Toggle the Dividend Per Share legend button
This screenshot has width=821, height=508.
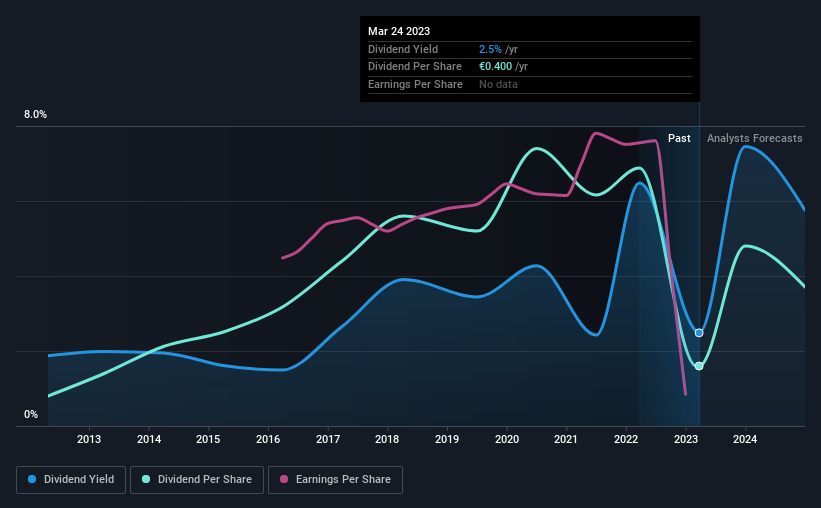[x=197, y=480]
